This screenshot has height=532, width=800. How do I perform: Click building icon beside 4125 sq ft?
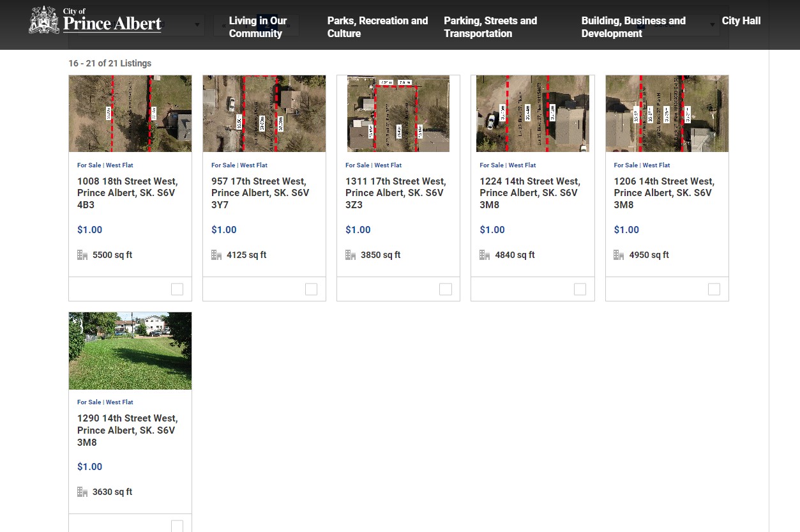click(216, 255)
